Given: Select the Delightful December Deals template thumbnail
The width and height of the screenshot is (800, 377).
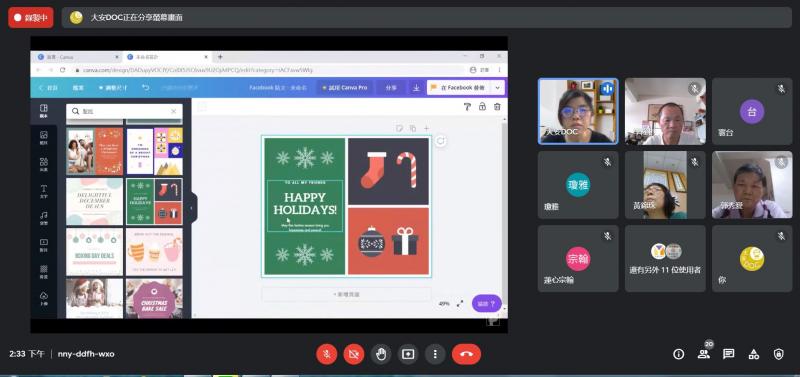Looking at the screenshot, I should click(x=94, y=202).
